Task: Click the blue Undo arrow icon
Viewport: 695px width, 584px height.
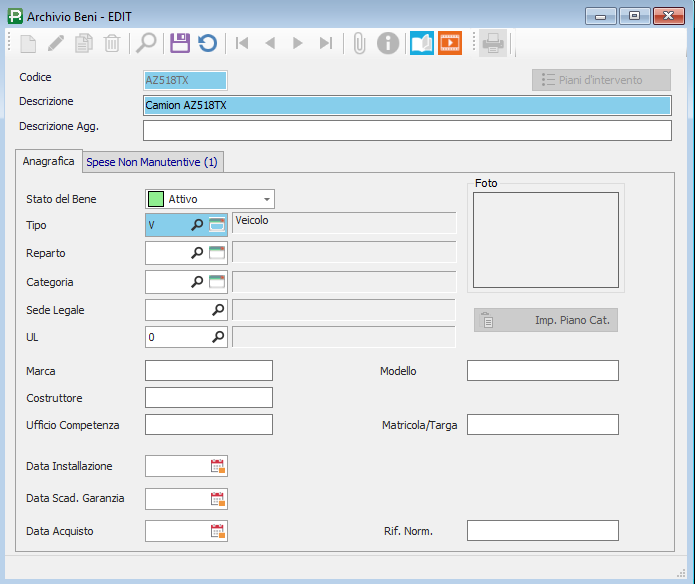Action: point(207,43)
